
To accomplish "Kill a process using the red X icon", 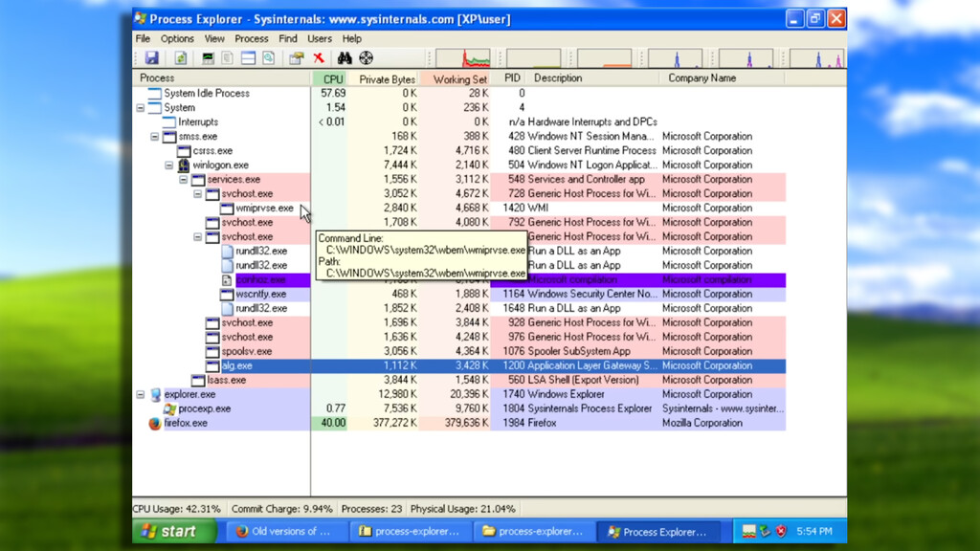I will click(x=319, y=57).
